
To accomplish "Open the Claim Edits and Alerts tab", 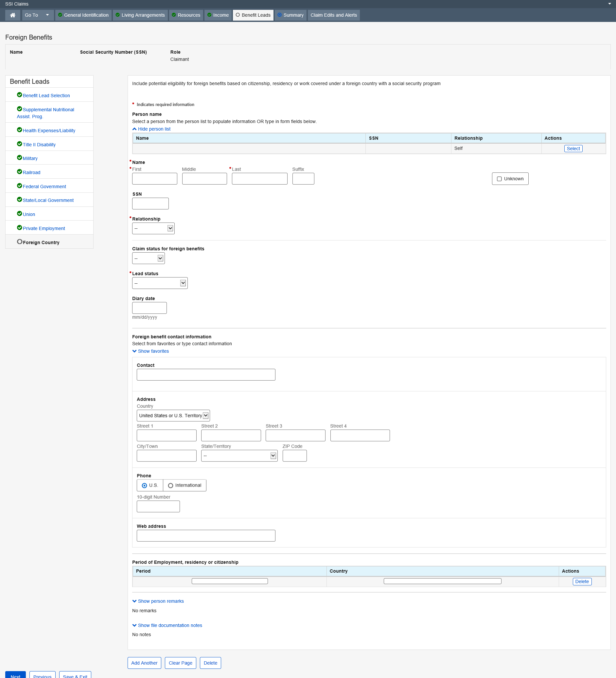I will [334, 15].
